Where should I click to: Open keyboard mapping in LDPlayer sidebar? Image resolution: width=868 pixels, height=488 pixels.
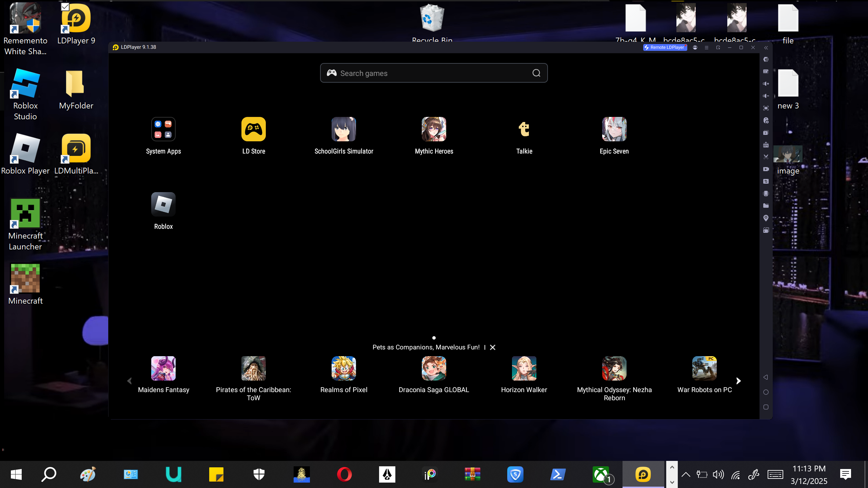coord(766,72)
